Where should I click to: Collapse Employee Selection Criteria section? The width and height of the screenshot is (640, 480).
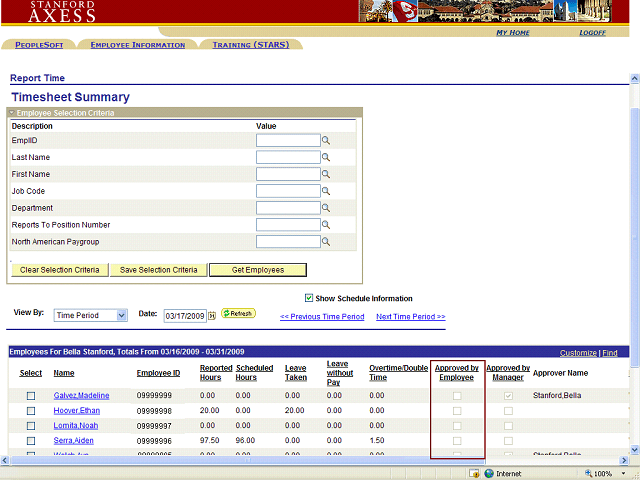[12, 113]
